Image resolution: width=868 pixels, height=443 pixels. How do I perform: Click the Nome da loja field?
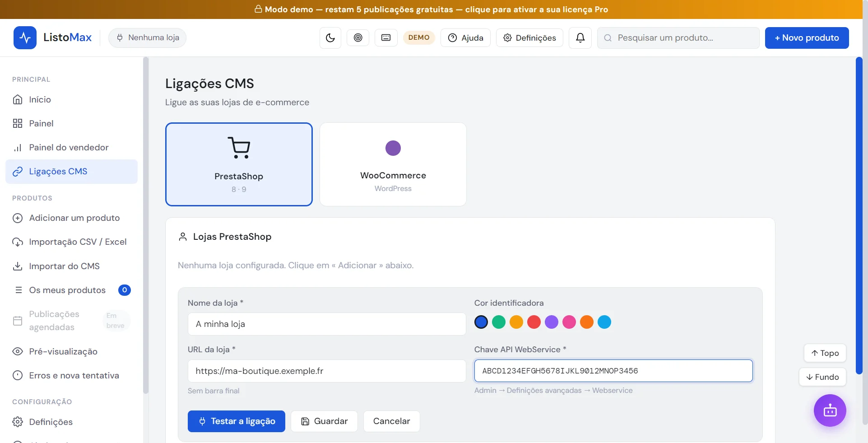click(x=327, y=324)
